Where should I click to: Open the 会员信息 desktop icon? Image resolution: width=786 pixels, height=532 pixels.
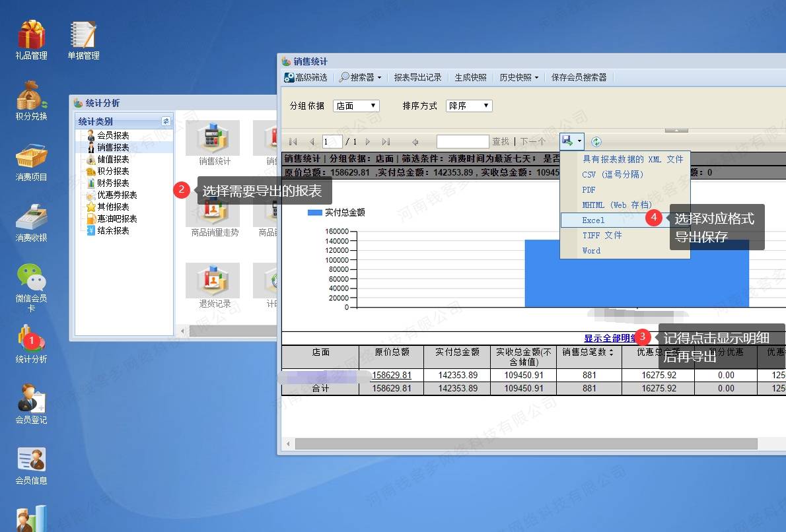(x=31, y=465)
